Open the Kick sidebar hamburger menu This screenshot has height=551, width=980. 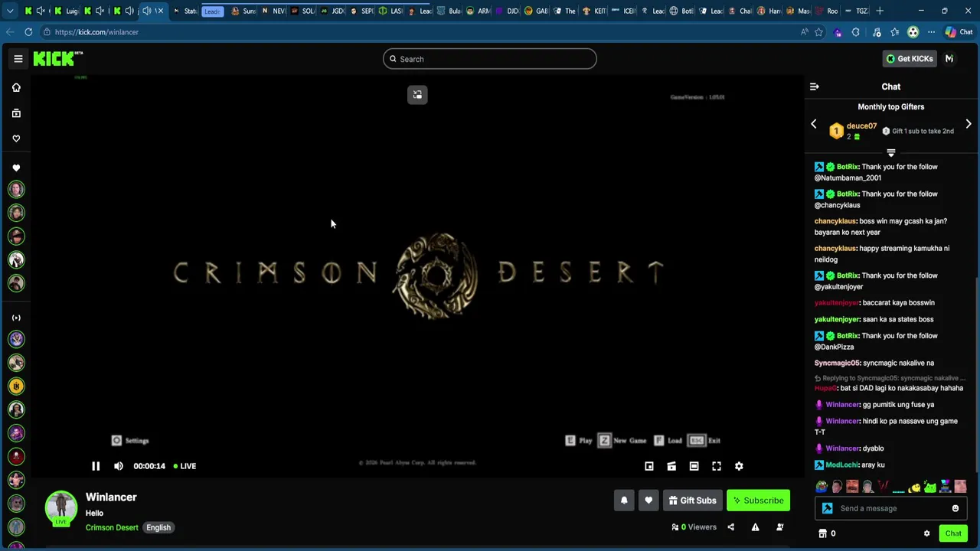(x=18, y=59)
